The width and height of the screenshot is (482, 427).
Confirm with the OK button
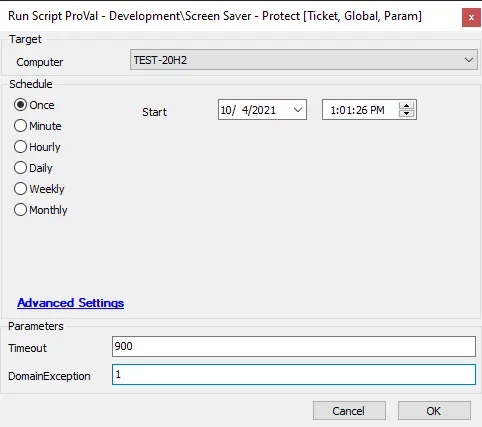[x=434, y=411]
